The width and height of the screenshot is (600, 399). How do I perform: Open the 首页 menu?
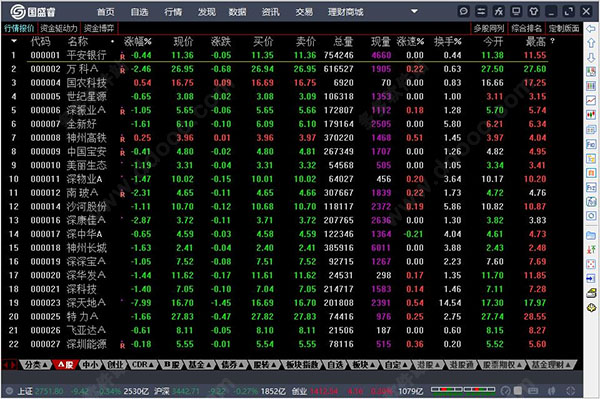click(x=106, y=12)
